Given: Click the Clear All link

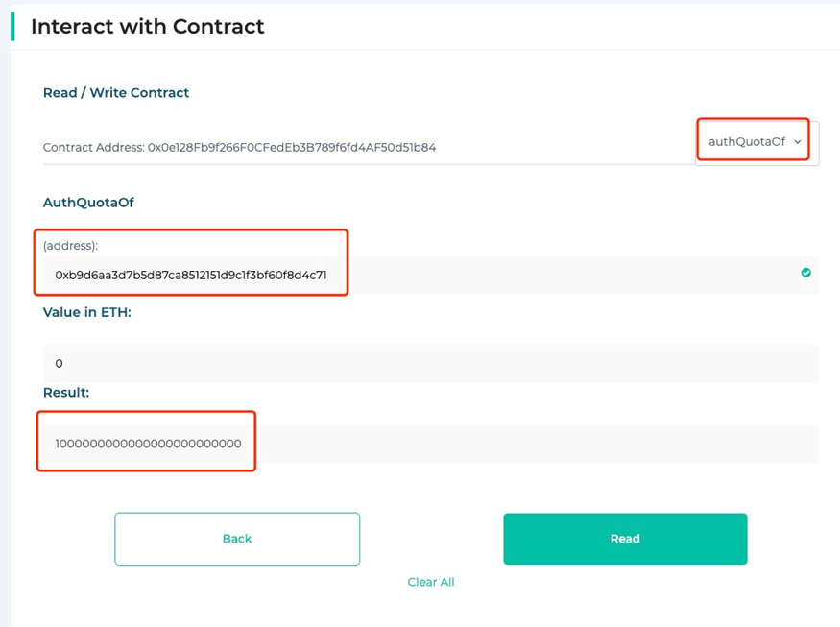Looking at the screenshot, I should (431, 582).
